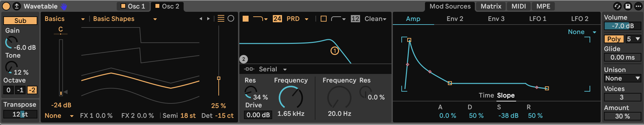Toggle the Wavetable device activator circle
Viewport: 644px width, 125px height.
(x=6, y=6)
